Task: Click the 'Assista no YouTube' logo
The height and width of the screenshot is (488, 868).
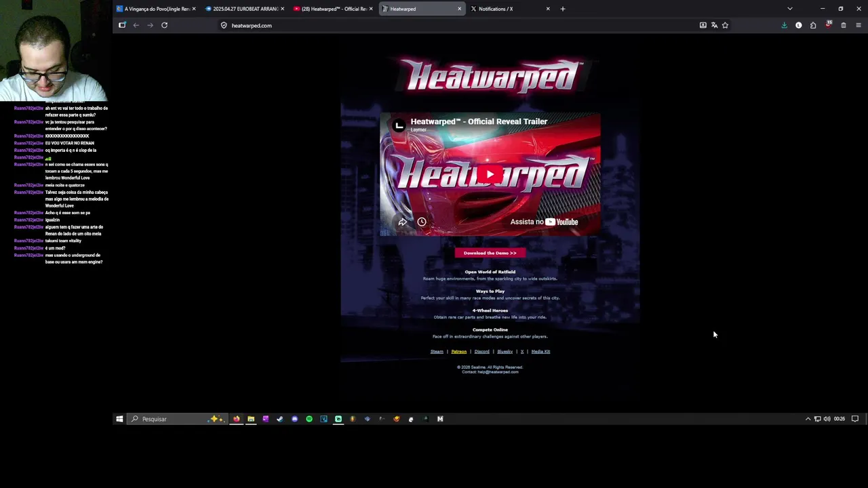Action: coord(544,222)
